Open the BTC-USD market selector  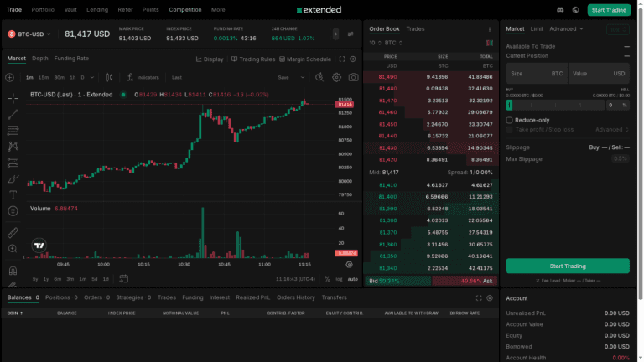[x=29, y=34]
